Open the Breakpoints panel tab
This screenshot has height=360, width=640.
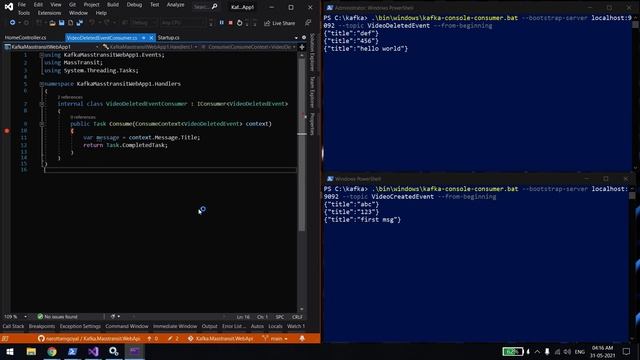click(42, 326)
